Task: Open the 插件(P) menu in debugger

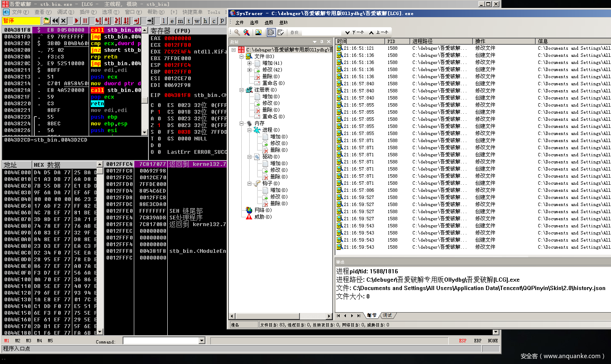Action: pyautogui.click(x=88, y=12)
